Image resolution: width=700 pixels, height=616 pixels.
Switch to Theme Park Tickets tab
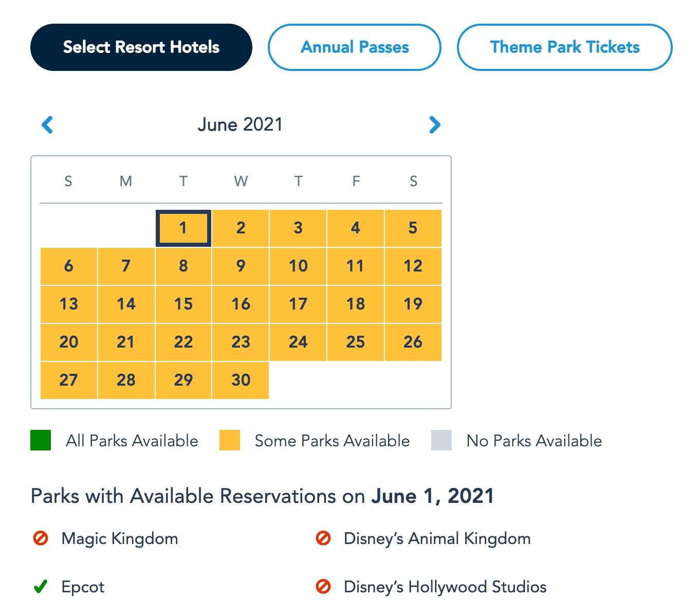[x=564, y=47]
